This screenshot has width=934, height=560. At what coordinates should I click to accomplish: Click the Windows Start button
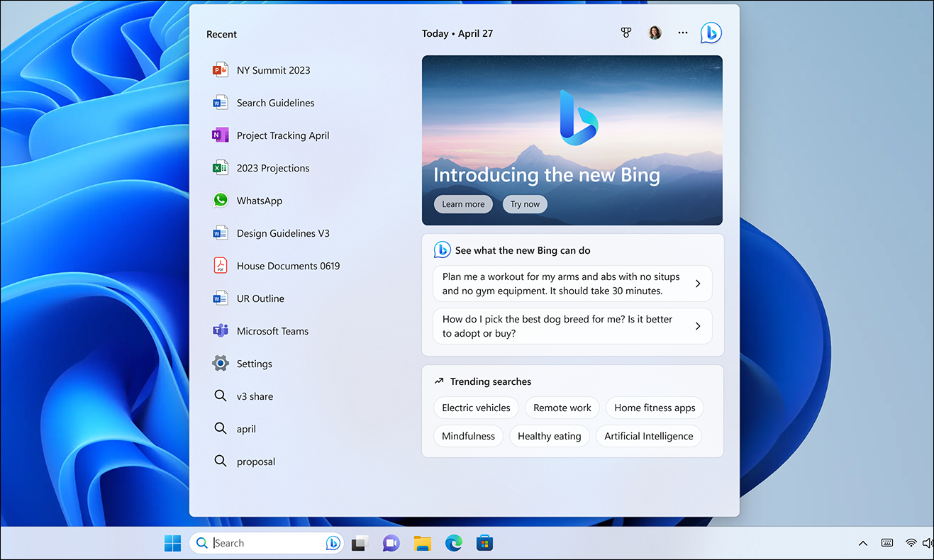point(172,543)
